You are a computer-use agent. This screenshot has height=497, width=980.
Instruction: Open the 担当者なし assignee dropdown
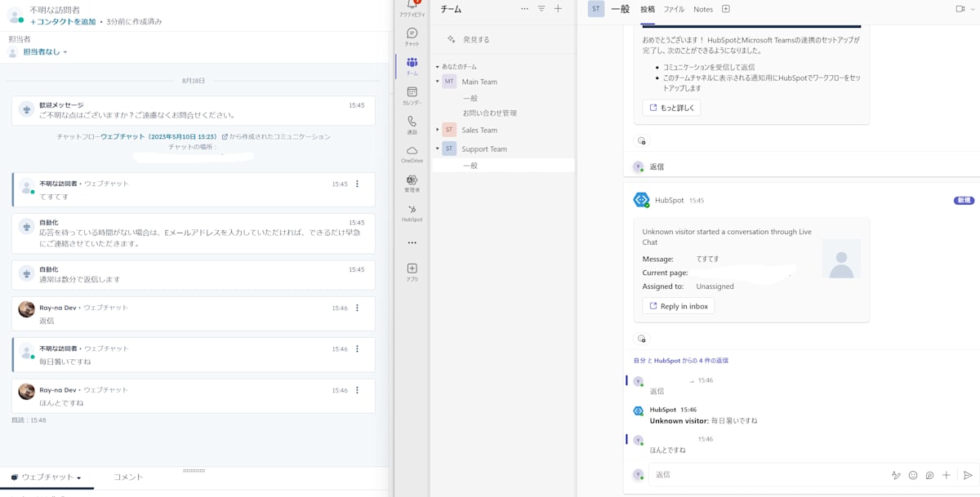45,52
